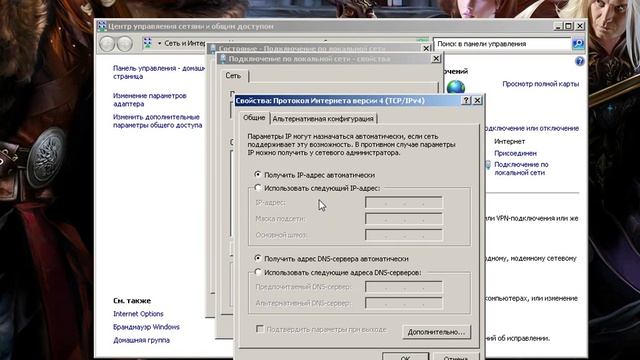Click the Сеть и Интернет breadcrumb
The width and height of the screenshot is (640, 360).
coord(184,43)
